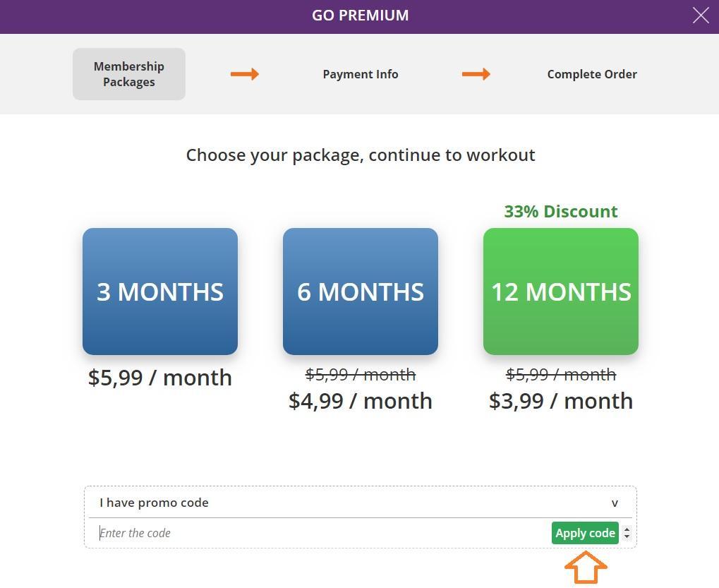Click stepper up arrow beside Apply code

coord(627,529)
